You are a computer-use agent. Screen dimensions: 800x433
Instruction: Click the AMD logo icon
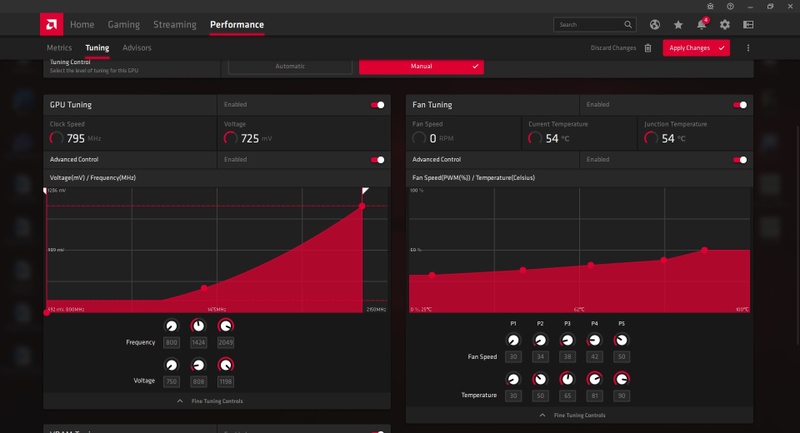(52, 24)
